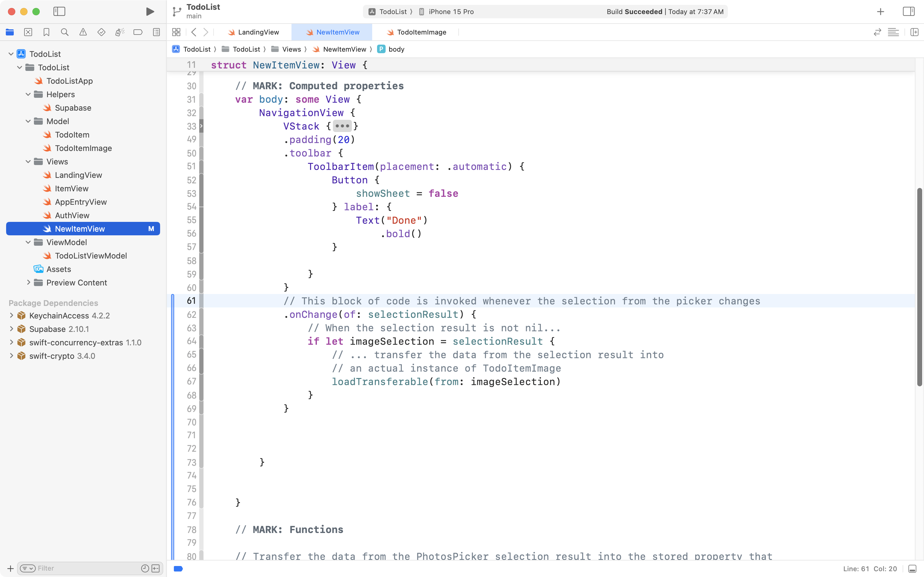Run the TodoList app with the play button
This screenshot has width=924, height=577.
click(x=149, y=11)
